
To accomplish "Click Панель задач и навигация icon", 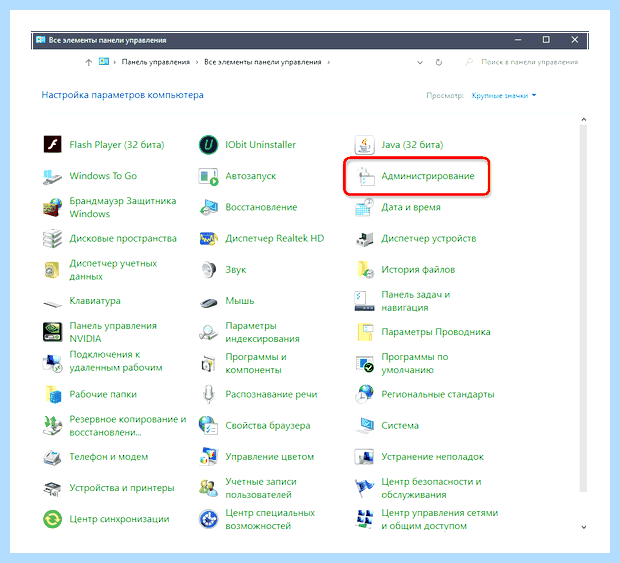I will 364,301.
